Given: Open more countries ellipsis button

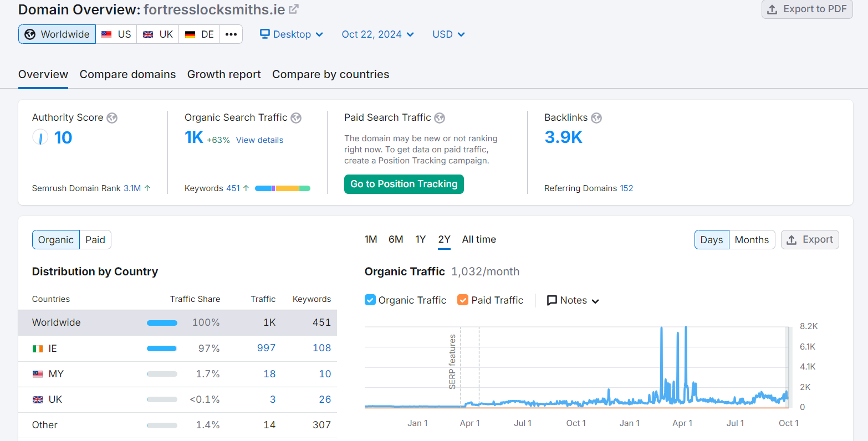Looking at the screenshot, I should tap(231, 34).
